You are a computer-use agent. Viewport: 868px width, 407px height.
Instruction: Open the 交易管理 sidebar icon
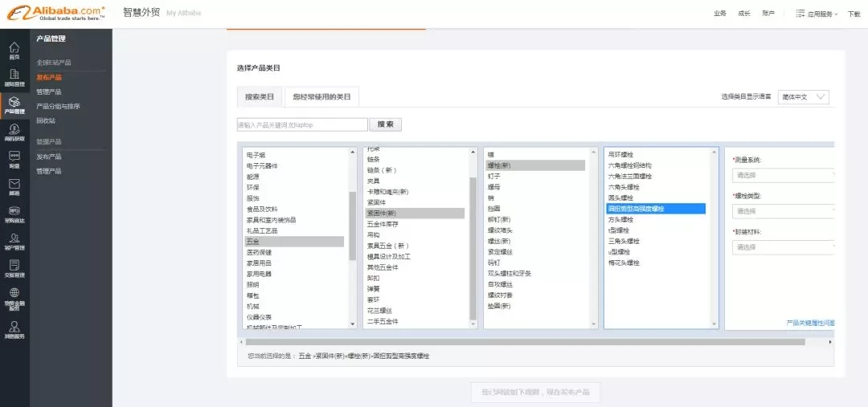(14, 269)
